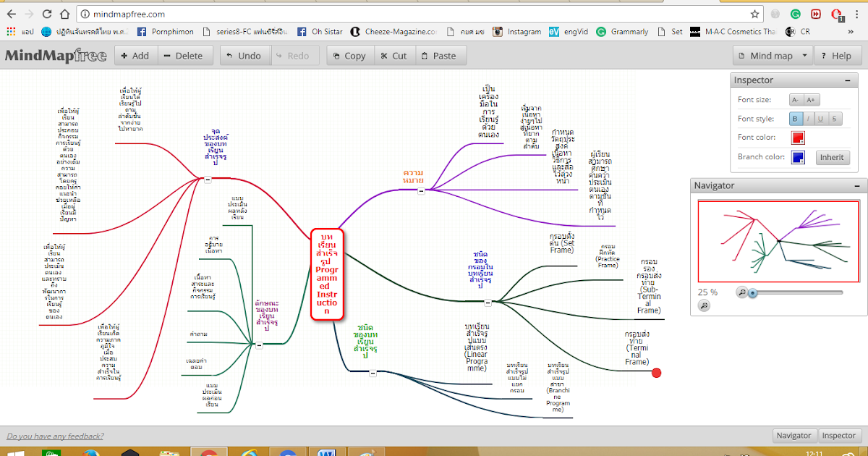Open the Grammarly bookmark
The height and width of the screenshot is (456, 868).
coord(622,31)
